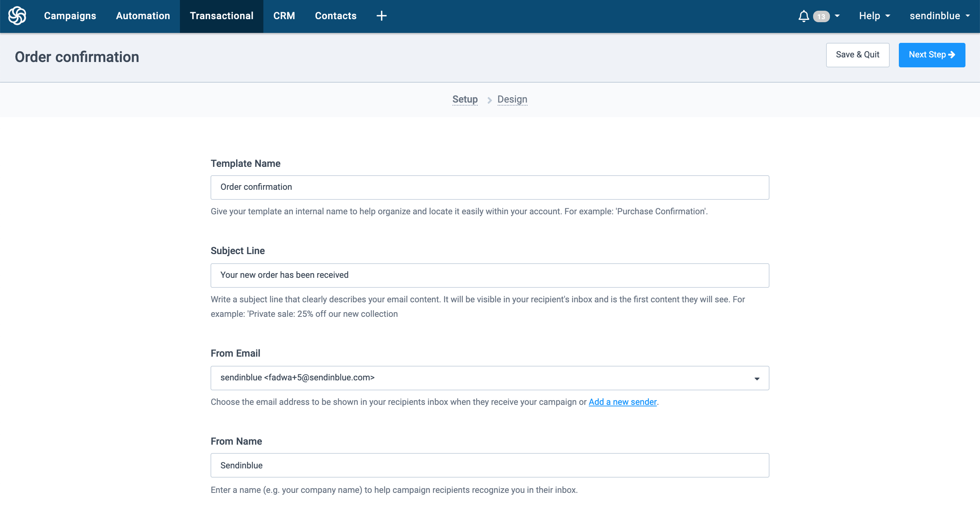Click into the Subject Line field
This screenshot has height=512, width=980.
490,276
